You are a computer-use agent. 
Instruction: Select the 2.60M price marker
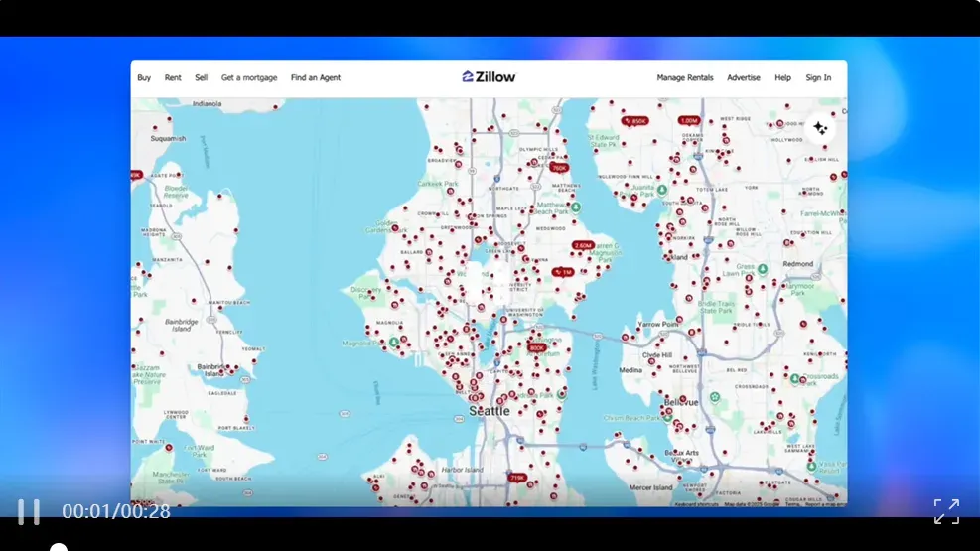click(583, 245)
